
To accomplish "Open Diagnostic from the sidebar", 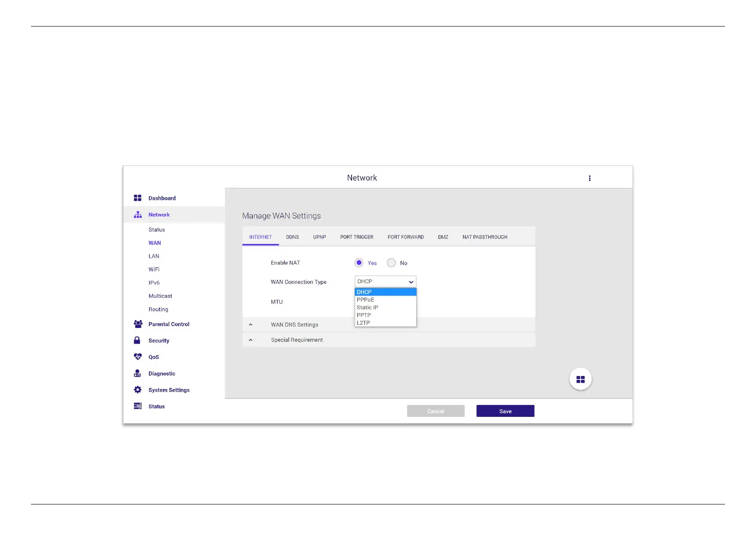I will [x=162, y=374].
